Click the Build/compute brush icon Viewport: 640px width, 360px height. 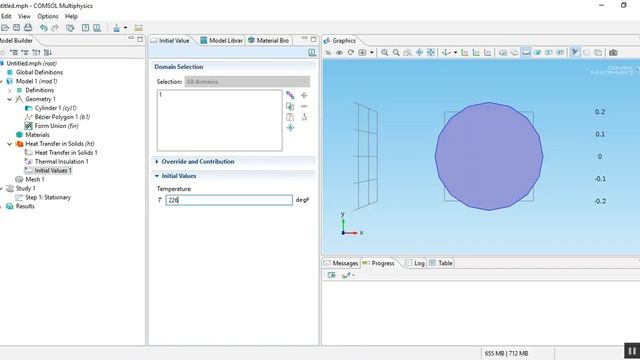click(x=117, y=28)
